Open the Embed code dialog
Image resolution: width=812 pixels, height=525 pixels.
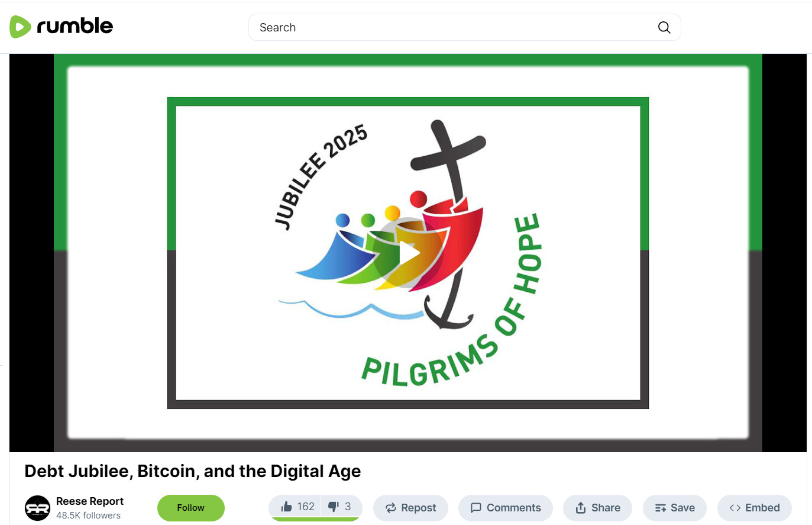coord(754,508)
